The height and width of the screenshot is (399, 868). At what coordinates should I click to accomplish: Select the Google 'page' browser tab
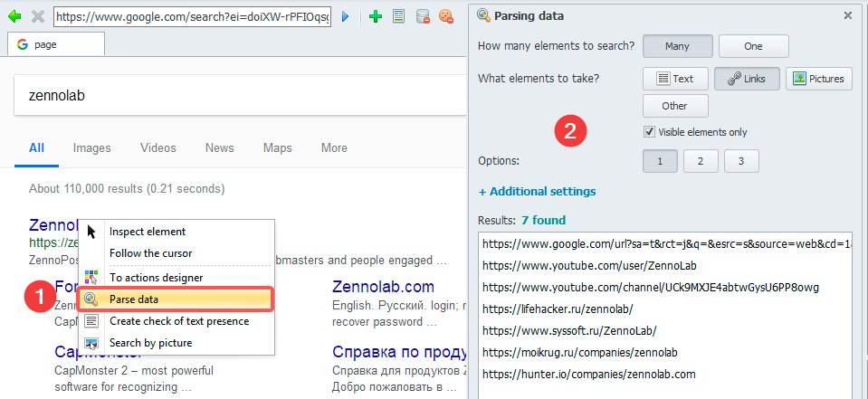point(56,44)
